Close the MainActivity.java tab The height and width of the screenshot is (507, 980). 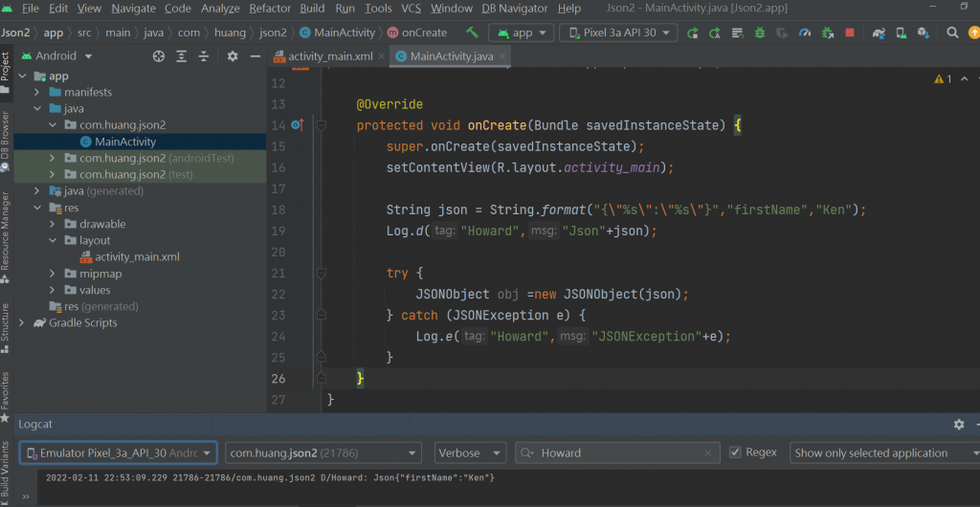pos(501,56)
